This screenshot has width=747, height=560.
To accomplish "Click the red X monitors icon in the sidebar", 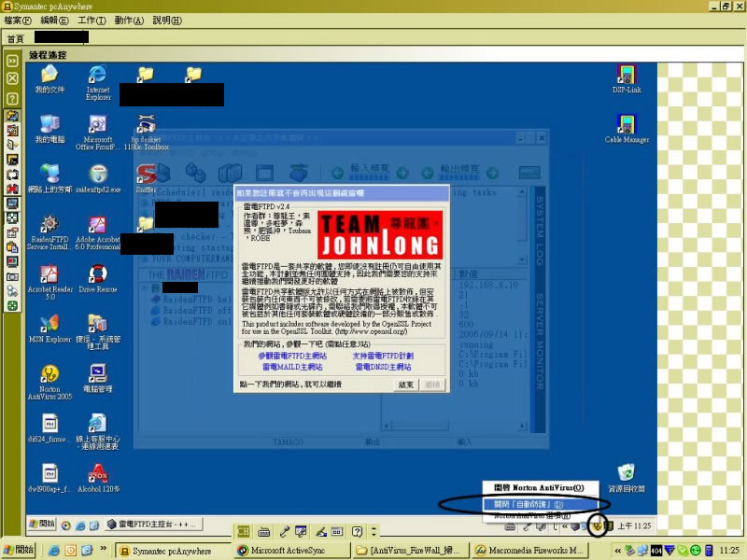I will point(12,189).
